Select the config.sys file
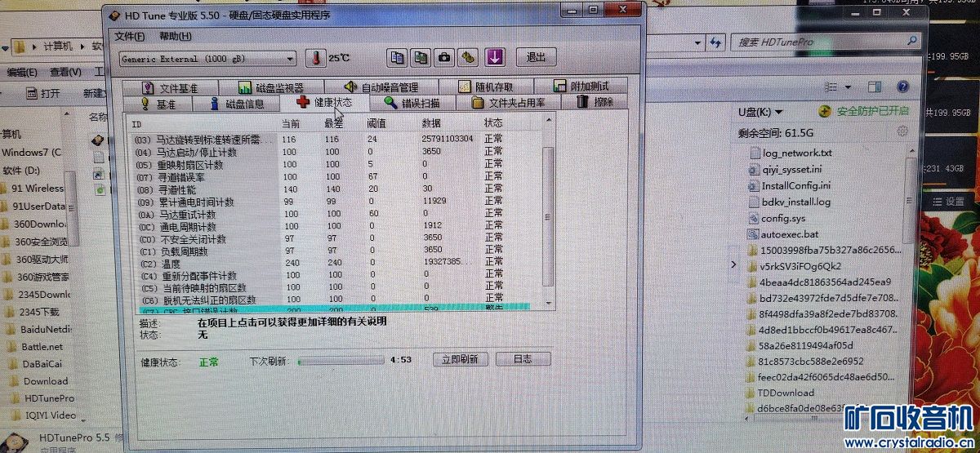 (775, 218)
